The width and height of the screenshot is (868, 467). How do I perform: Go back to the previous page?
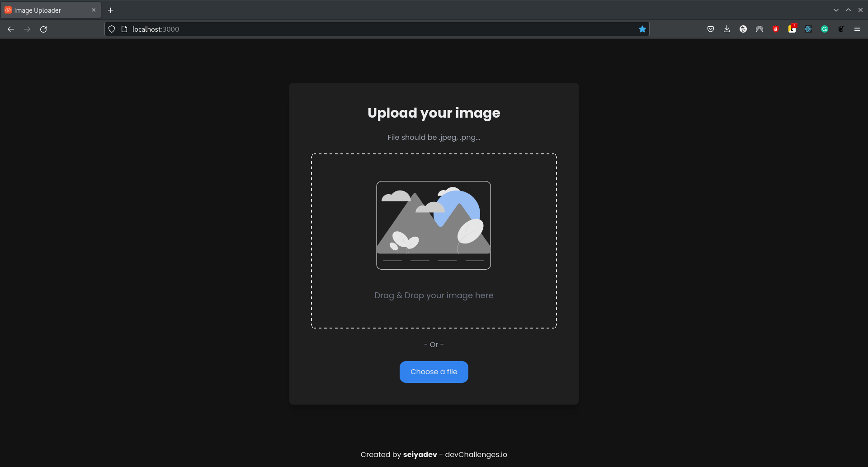point(11,29)
